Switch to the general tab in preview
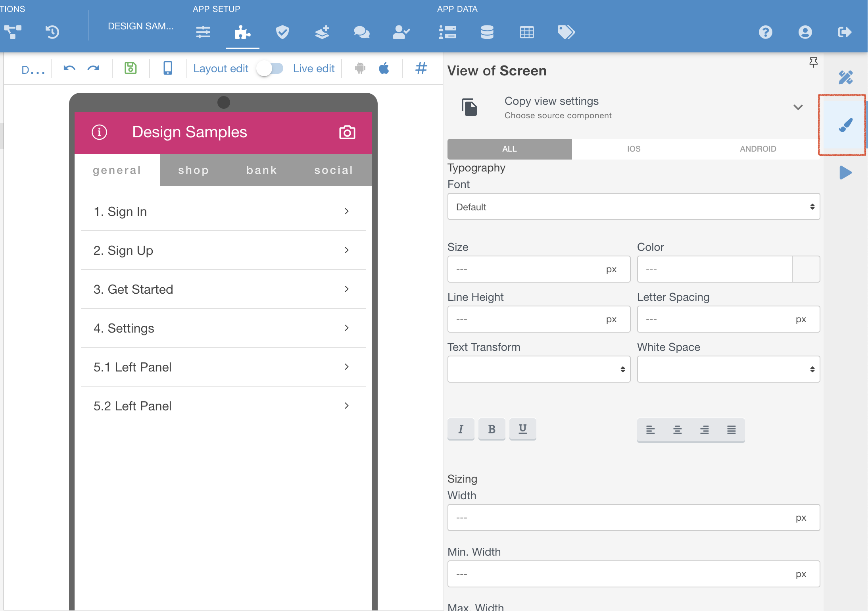The width and height of the screenshot is (868, 612). coord(117,170)
